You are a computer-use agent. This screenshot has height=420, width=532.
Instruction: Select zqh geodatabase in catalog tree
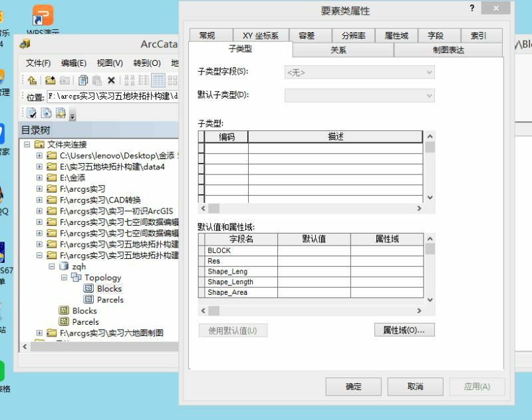(x=78, y=266)
